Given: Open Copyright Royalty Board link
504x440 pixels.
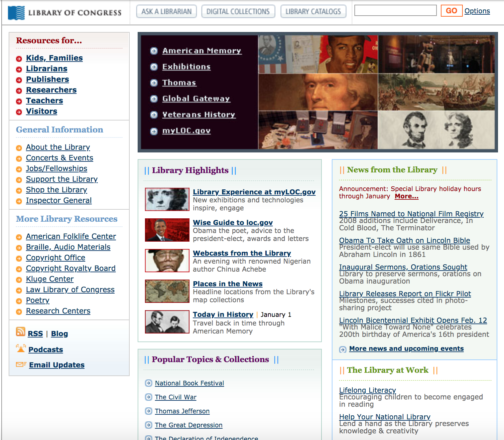Looking at the screenshot, I should [x=71, y=268].
